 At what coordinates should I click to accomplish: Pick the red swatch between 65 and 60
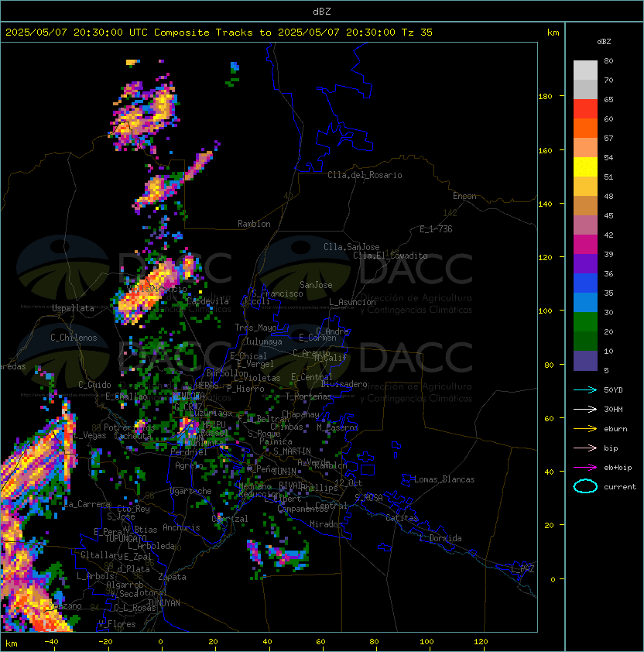[x=585, y=109]
